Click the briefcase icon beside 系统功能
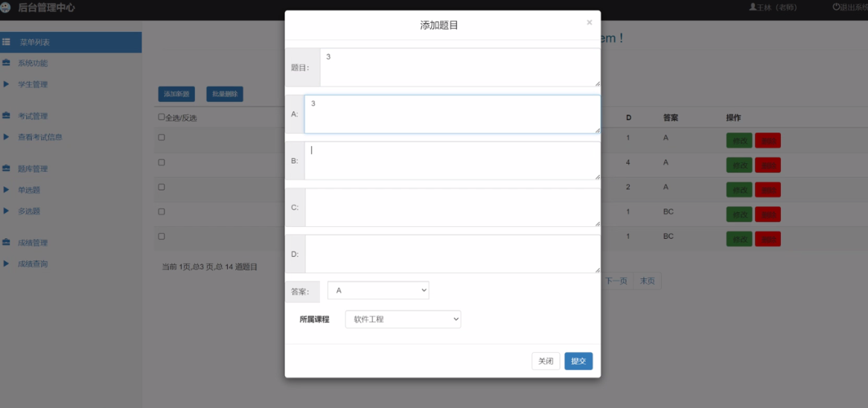The image size is (868, 408). pyautogui.click(x=6, y=63)
